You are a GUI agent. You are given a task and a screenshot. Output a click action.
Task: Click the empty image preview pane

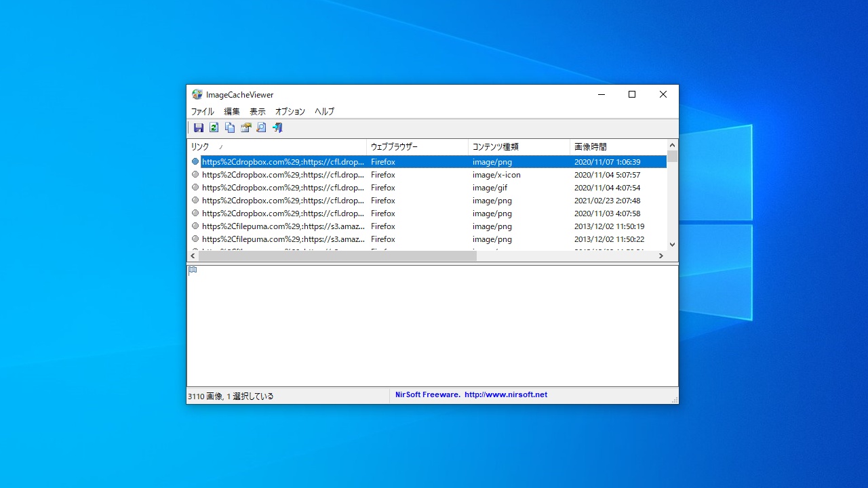433,326
